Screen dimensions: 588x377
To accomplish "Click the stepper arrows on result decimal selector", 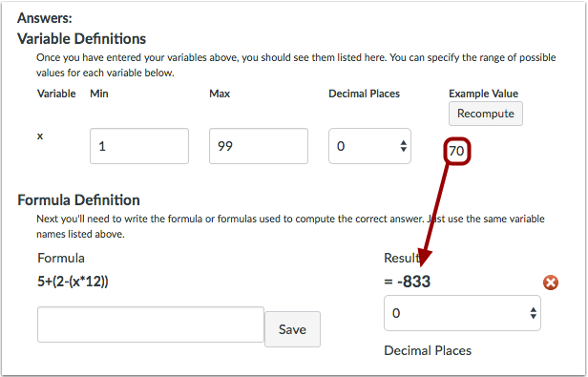I will (x=533, y=313).
